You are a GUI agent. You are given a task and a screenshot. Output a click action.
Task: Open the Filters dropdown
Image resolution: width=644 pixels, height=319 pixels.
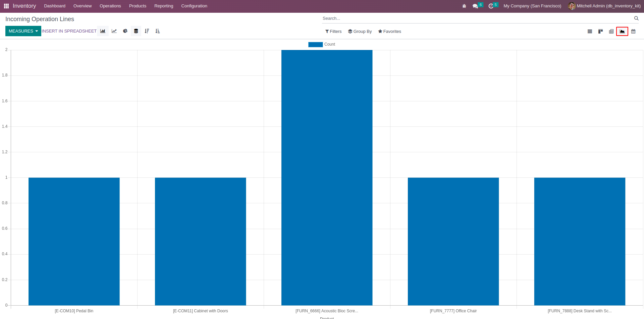333,32
